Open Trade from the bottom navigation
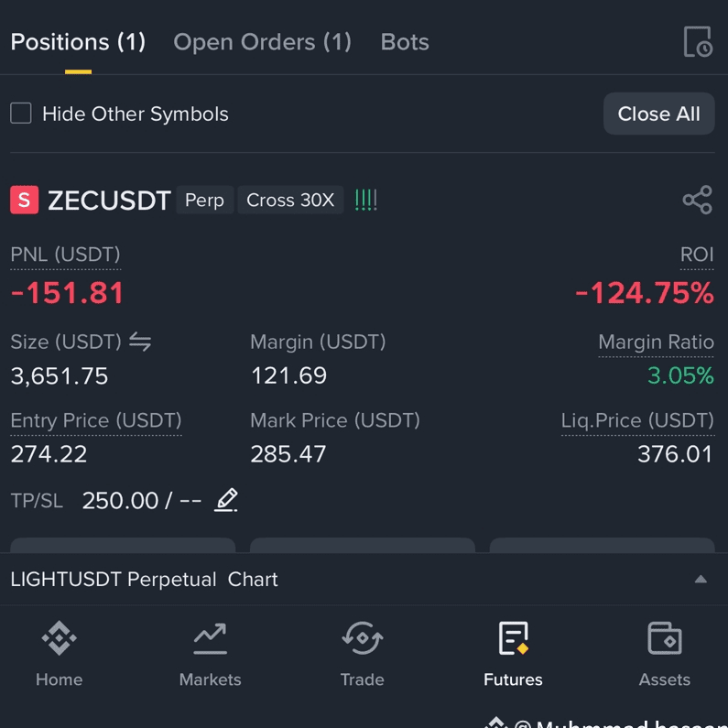Screen dimensions: 728x728 pyautogui.click(x=362, y=654)
